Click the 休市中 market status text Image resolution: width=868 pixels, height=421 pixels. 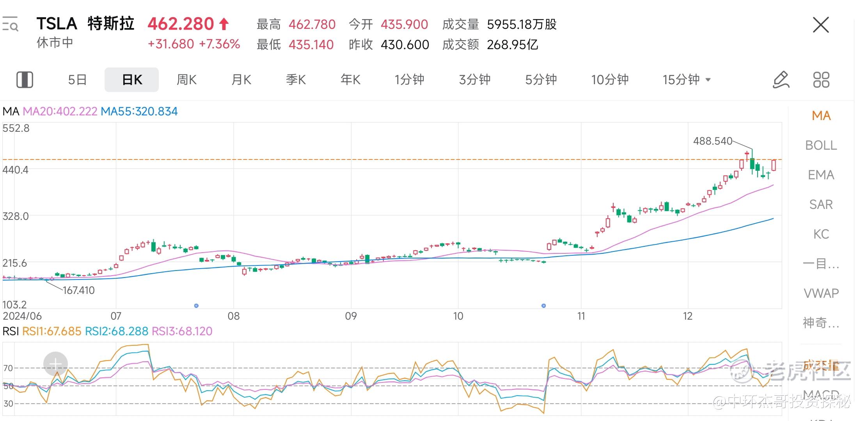point(55,42)
